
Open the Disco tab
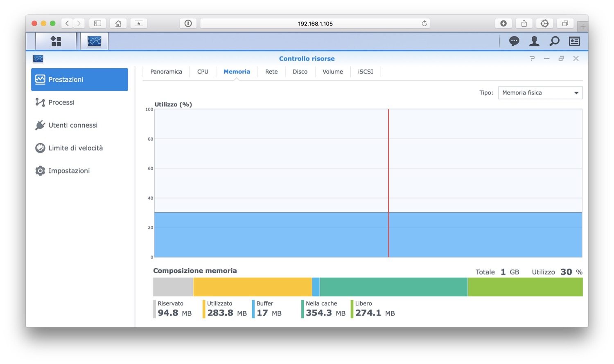(300, 72)
